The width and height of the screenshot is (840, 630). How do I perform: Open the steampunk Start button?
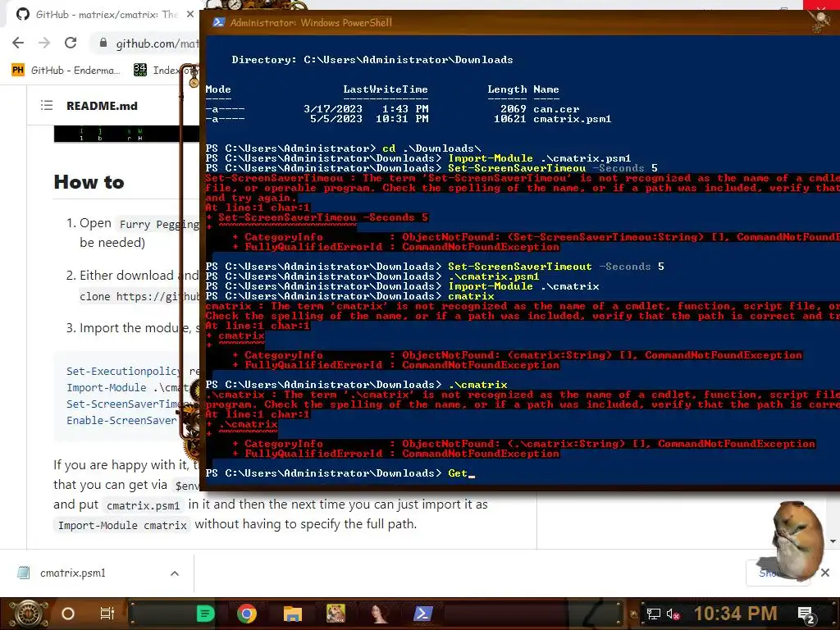click(x=28, y=614)
